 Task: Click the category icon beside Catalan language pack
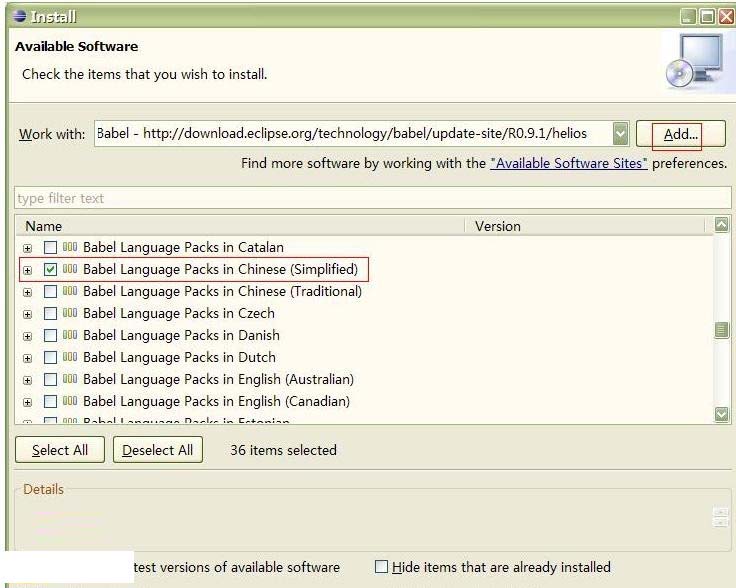pyautogui.click(x=70, y=247)
